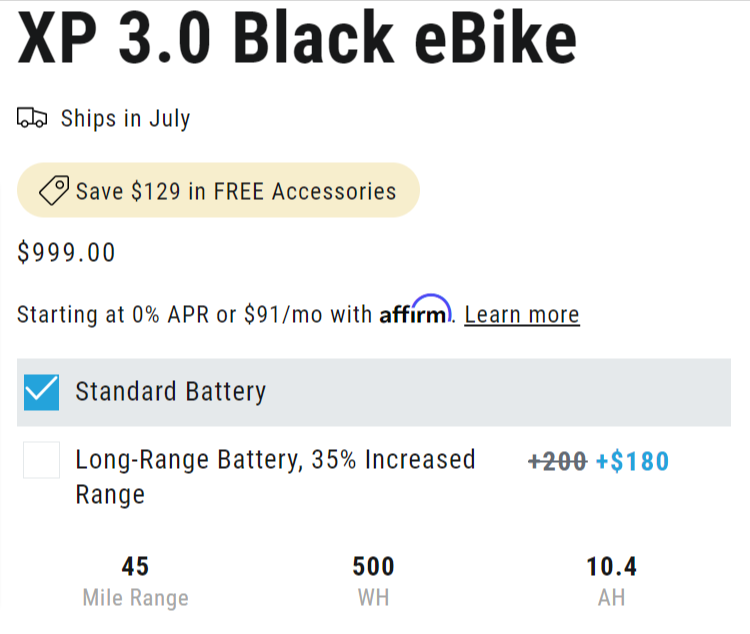Click the discounted +$180 price
Viewport: 750px width, 634px height.
(632, 461)
